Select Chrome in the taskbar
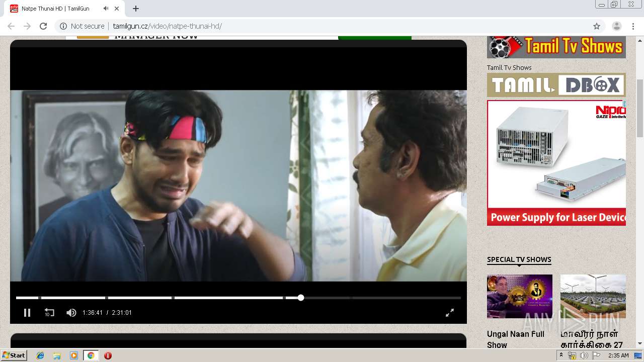Screen dimensions: 644x362 (x=91, y=355)
